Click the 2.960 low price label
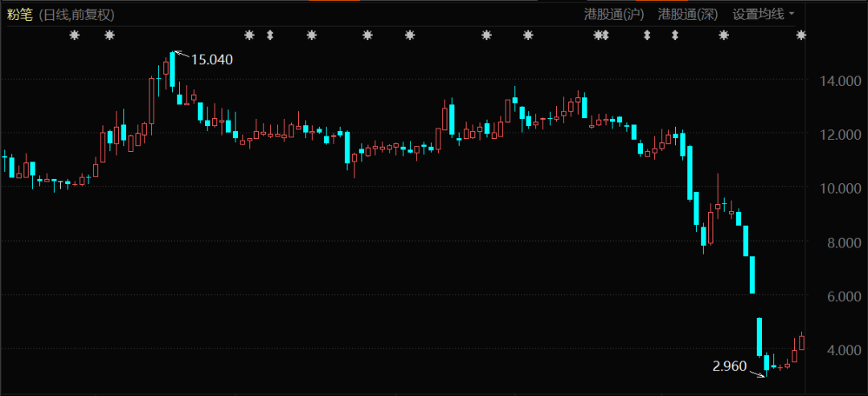The image size is (868, 396). 730,366
